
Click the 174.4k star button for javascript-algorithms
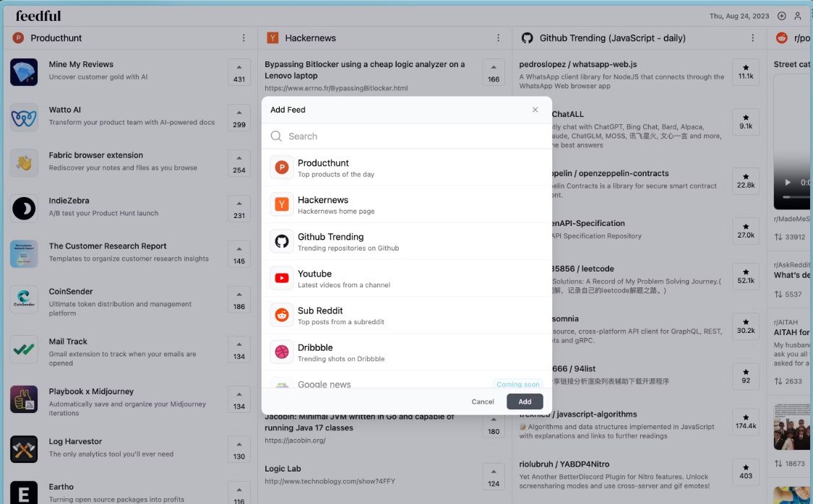coord(746,422)
